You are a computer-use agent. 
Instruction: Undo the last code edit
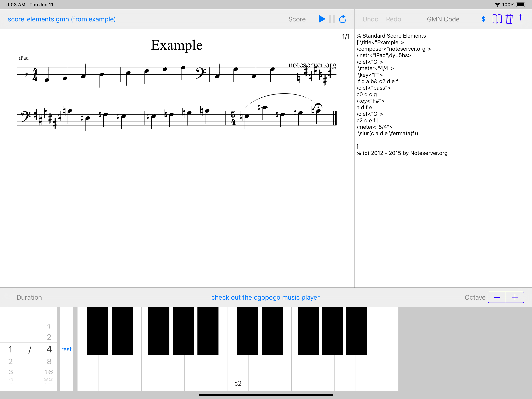pyautogui.click(x=370, y=19)
